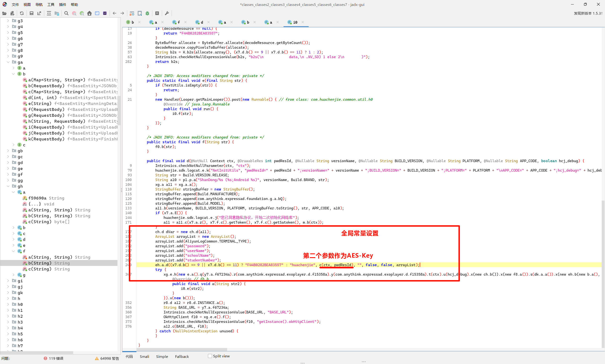Go to start page via home icon

tap(90, 13)
